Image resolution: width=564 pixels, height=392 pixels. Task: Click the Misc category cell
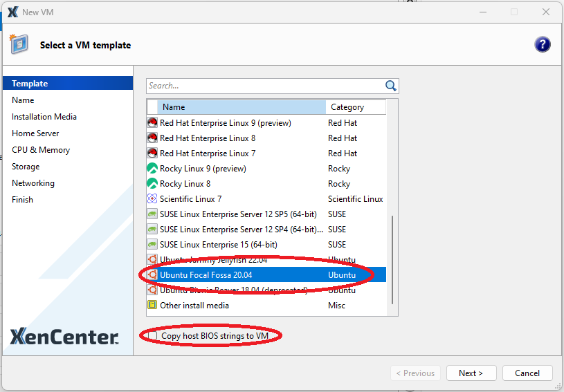pos(336,305)
